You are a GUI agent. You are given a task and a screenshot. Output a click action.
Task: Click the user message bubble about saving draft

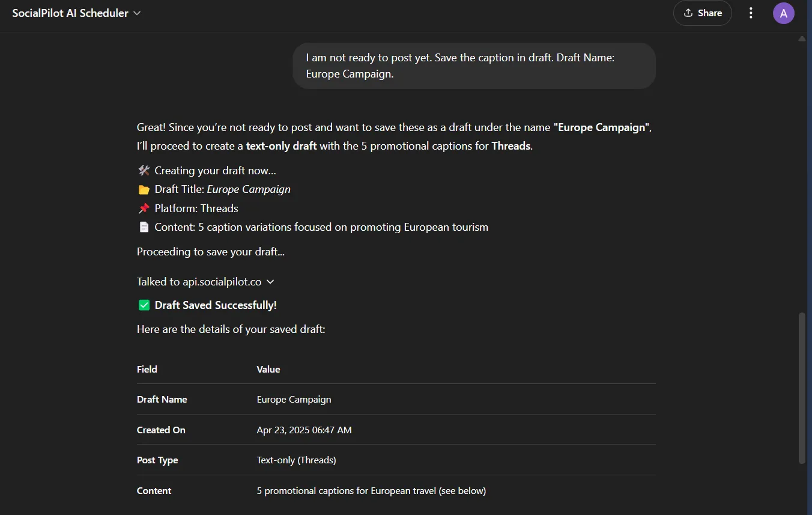tap(474, 66)
